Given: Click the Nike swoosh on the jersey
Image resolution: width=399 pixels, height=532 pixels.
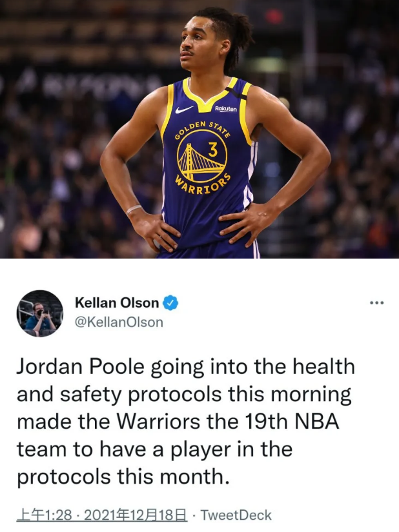Looking at the screenshot, I should pyautogui.click(x=185, y=109).
